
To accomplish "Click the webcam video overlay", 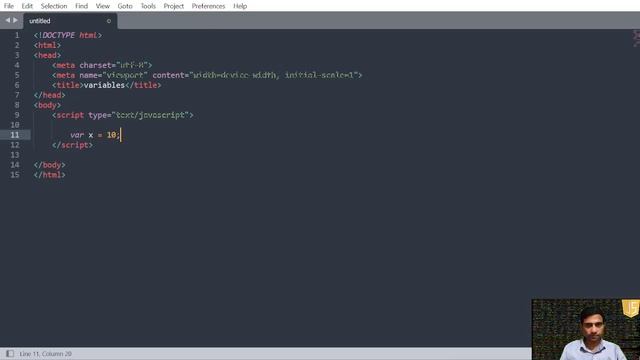I will [586, 329].
